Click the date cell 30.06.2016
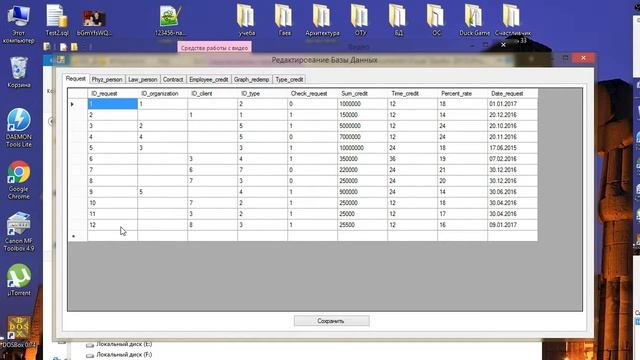 (512, 192)
